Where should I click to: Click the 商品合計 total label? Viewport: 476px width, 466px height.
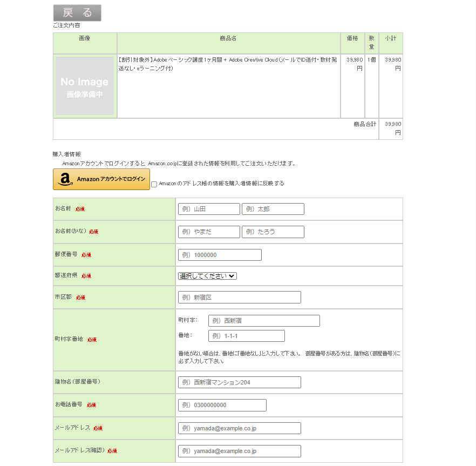(365, 124)
